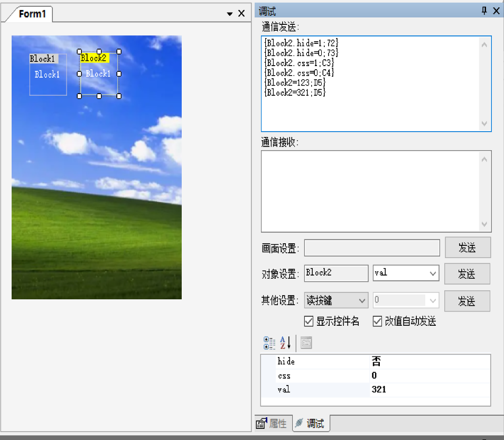Click 发送 button next to 画面设置
Image resolution: width=504 pixels, height=440 pixels.
[467, 247]
